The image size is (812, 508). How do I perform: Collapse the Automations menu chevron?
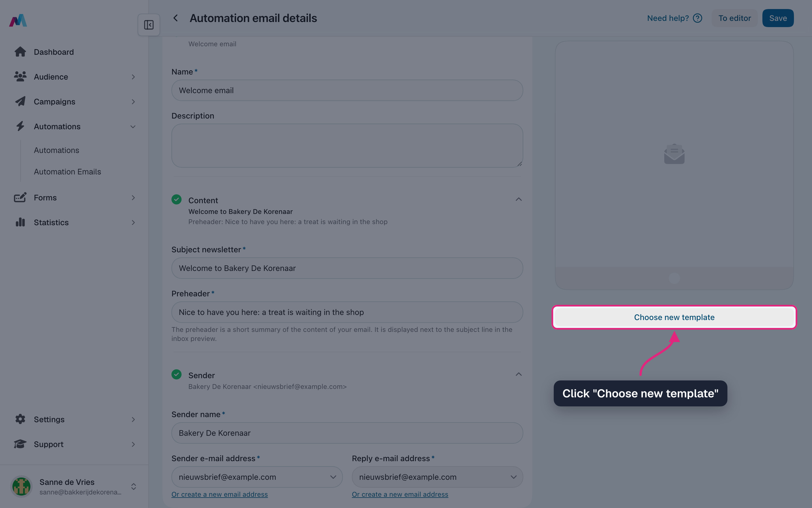(x=133, y=127)
